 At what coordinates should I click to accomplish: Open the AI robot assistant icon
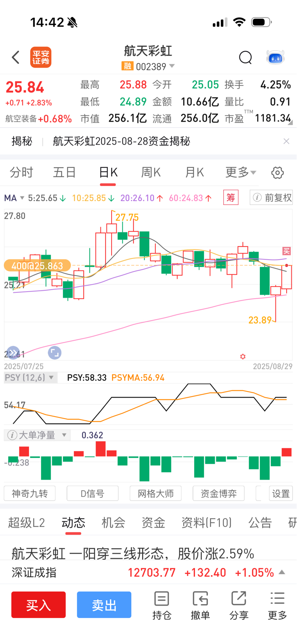pyautogui.click(x=275, y=58)
